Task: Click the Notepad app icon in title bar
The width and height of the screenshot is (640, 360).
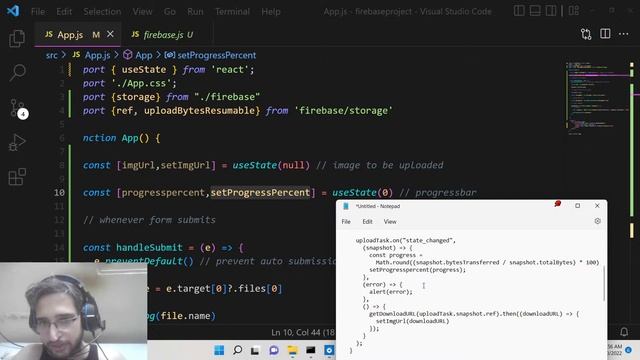Action: (x=346, y=206)
